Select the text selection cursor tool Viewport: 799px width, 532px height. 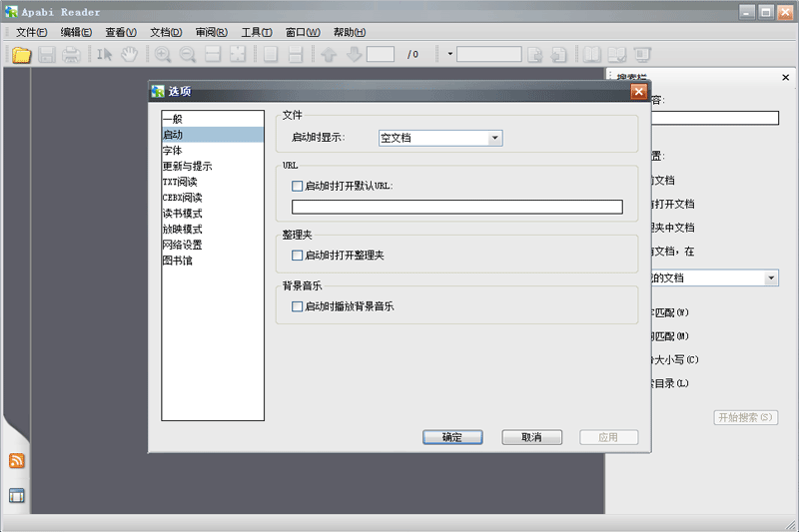coord(105,55)
